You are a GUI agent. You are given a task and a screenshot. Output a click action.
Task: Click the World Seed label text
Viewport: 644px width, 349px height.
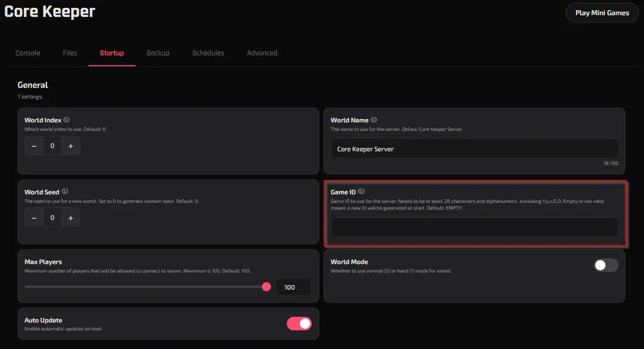[42, 192]
